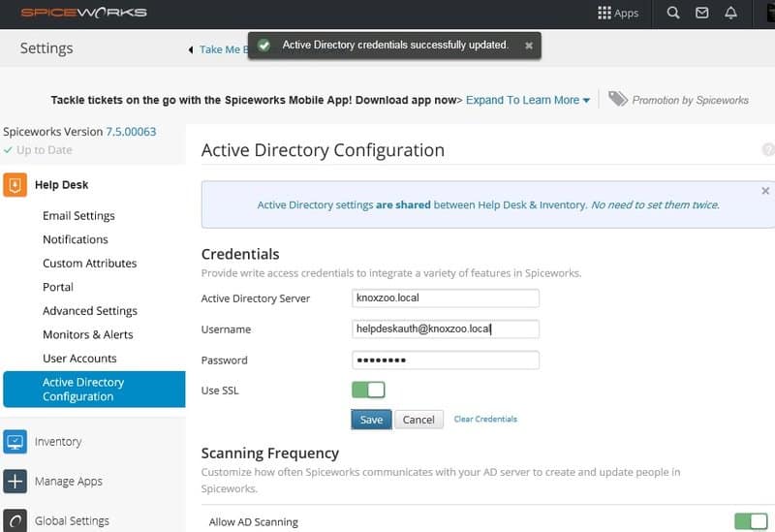Click the Settings page title
This screenshot has width=775, height=532.
pos(46,48)
